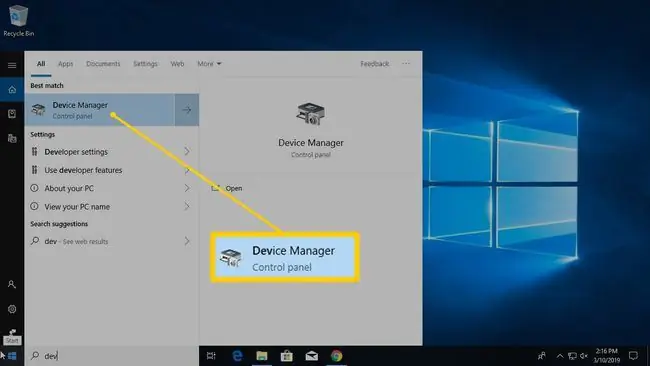650x366 pixels.
Task: Expand the More filter dropdown
Action: pos(209,64)
